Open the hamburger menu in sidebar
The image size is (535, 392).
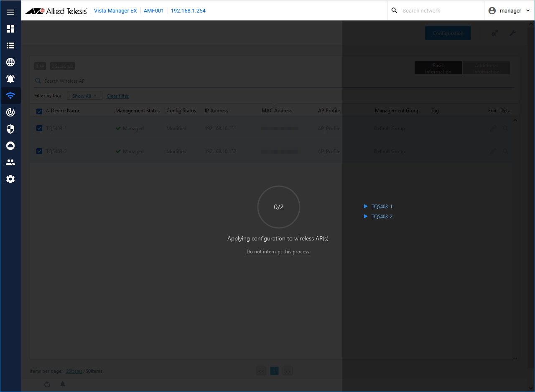pos(10,12)
